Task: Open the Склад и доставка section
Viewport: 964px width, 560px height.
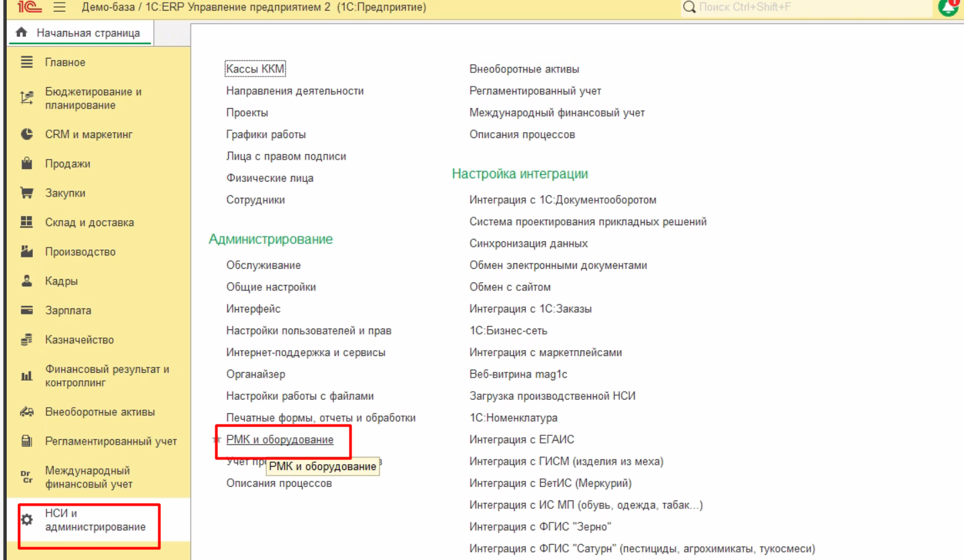Action: pos(89,223)
